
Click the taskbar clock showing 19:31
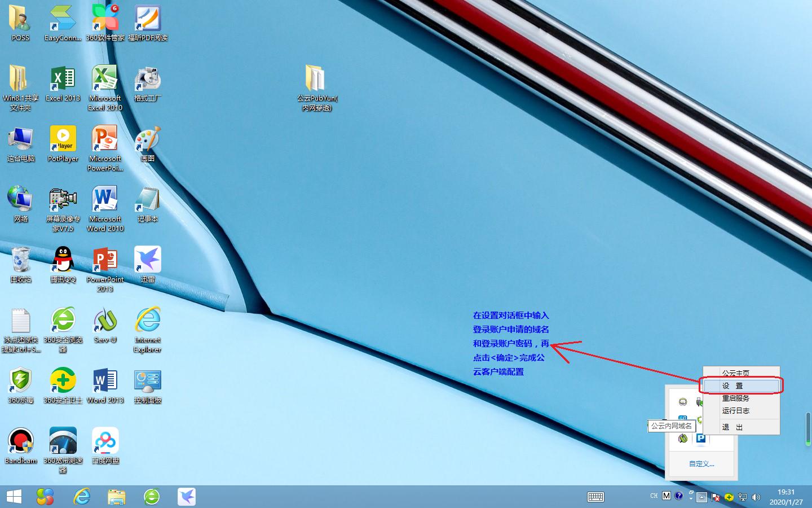(786, 497)
